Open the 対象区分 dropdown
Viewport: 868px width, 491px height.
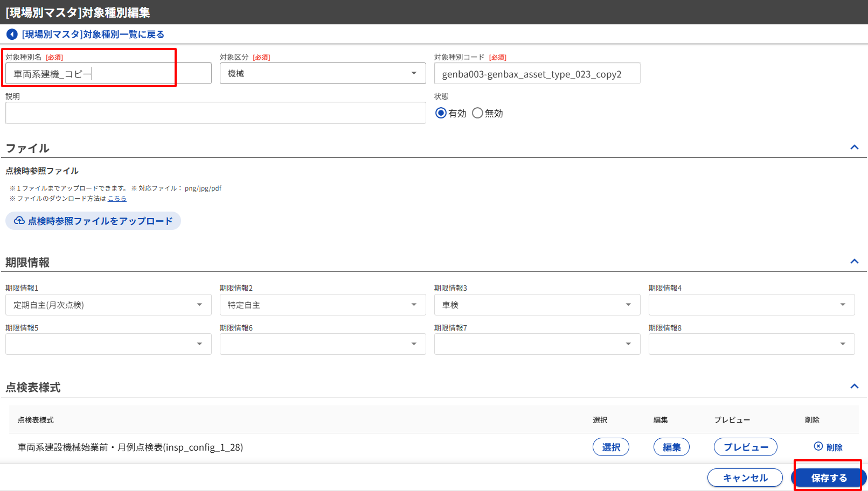(x=322, y=73)
